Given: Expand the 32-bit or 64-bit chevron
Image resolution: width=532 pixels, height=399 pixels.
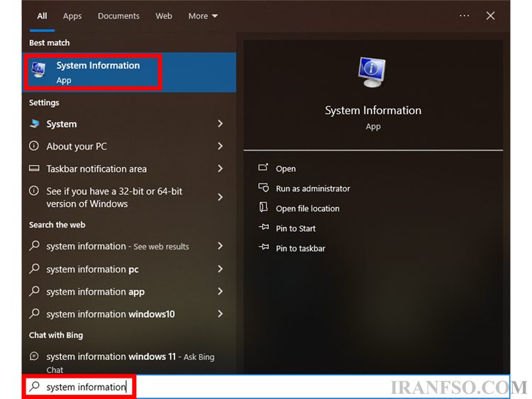Looking at the screenshot, I should pyautogui.click(x=220, y=197).
